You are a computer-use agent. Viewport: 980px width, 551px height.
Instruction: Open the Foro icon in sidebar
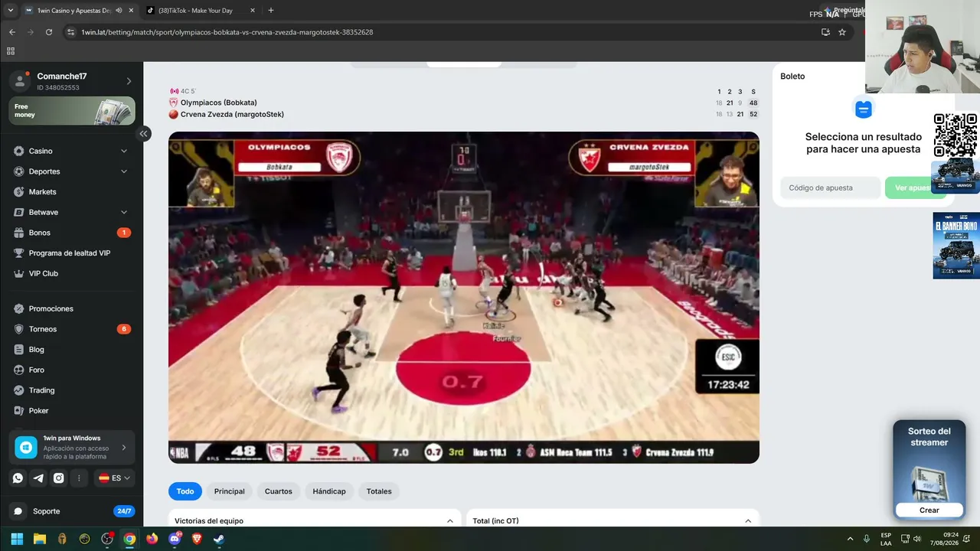click(19, 370)
